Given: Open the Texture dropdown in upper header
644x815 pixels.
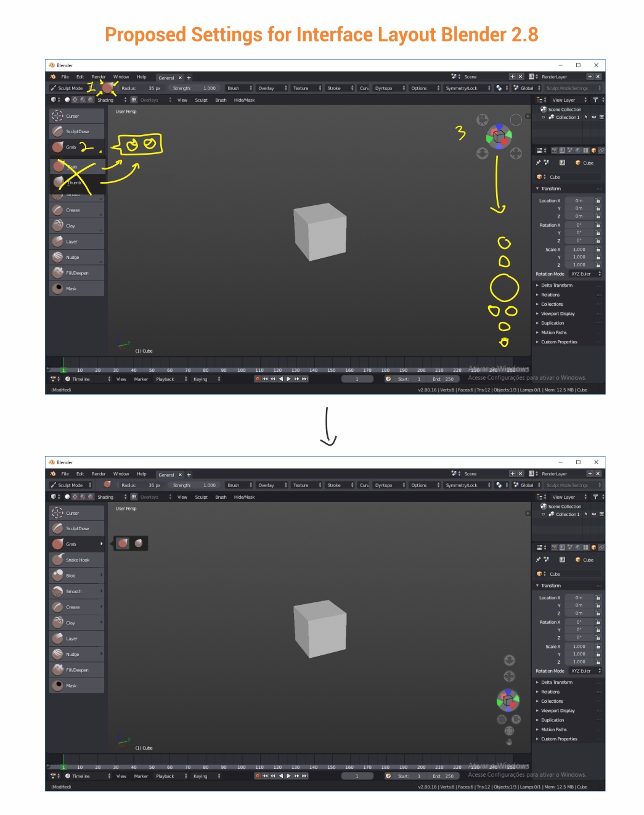Looking at the screenshot, I should click(306, 88).
